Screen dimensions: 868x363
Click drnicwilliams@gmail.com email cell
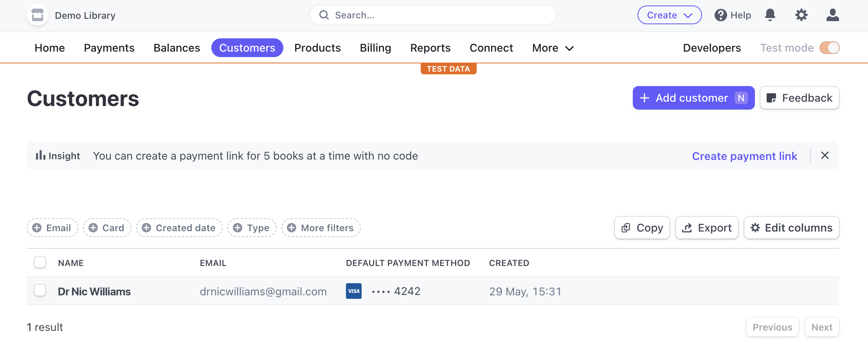[263, 291]
